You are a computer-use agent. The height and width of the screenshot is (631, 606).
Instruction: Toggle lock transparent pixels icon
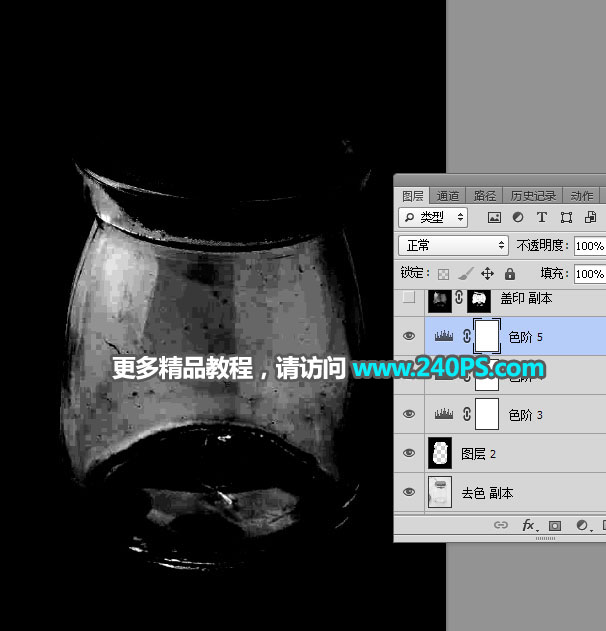[443, 274]
